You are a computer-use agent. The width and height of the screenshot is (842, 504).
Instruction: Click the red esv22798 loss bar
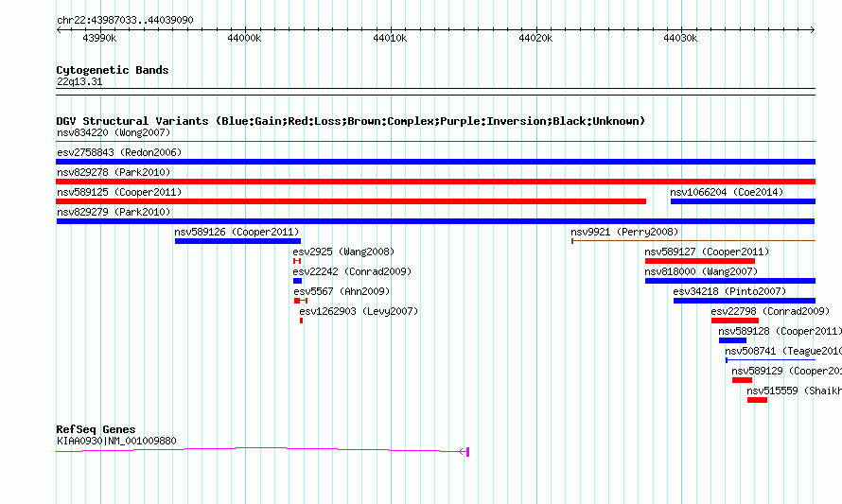point(734,321)
